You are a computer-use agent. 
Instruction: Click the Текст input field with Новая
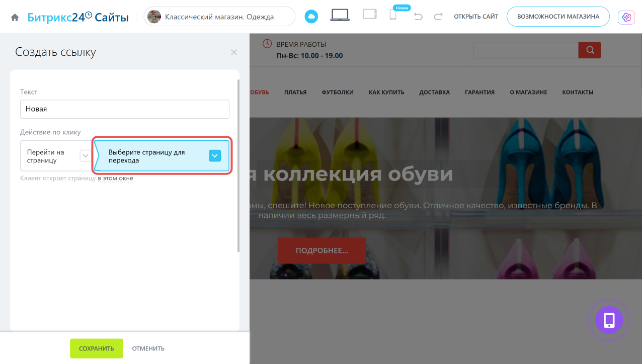125,109
